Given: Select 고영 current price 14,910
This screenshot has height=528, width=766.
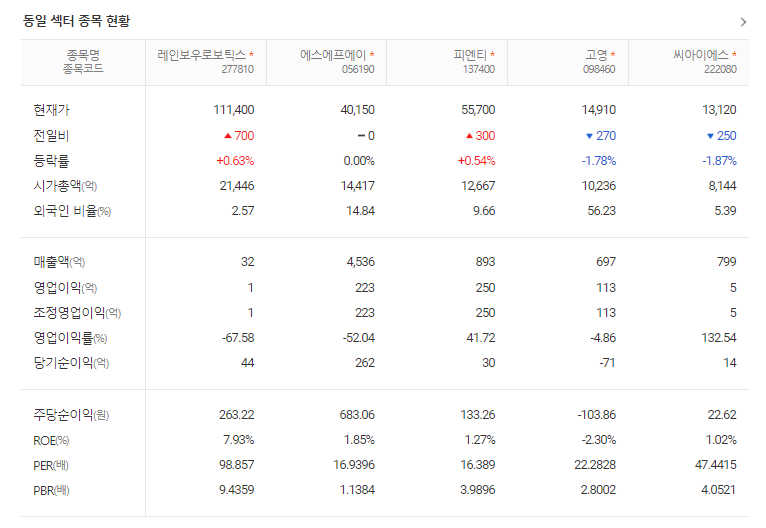Looking at the screenshot, I should 598,110.
